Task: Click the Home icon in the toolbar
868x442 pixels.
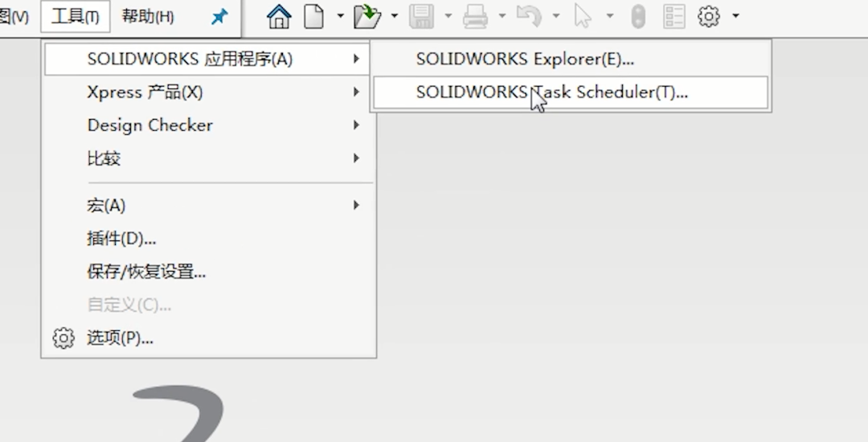Action: click(279, 17)
